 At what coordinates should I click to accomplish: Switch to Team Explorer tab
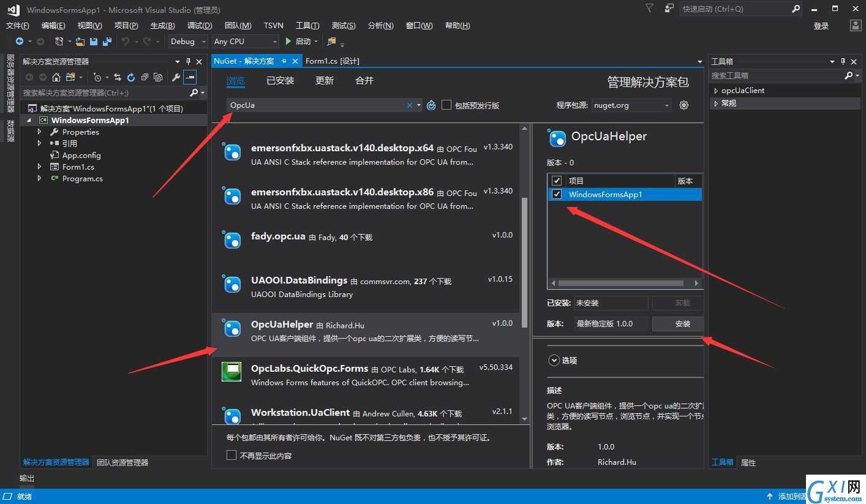(x=122, y=462)
